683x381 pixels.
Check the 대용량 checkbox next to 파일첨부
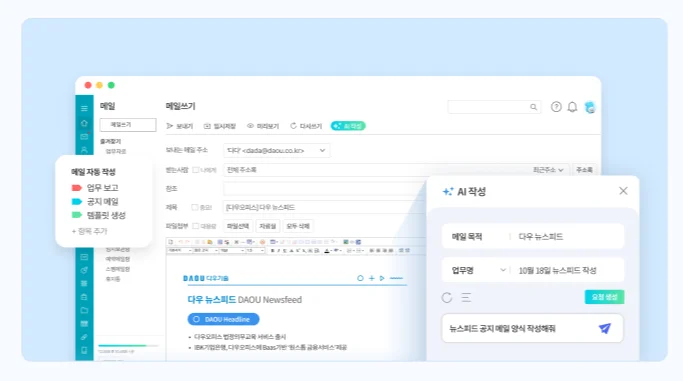[x=196, y=226]
